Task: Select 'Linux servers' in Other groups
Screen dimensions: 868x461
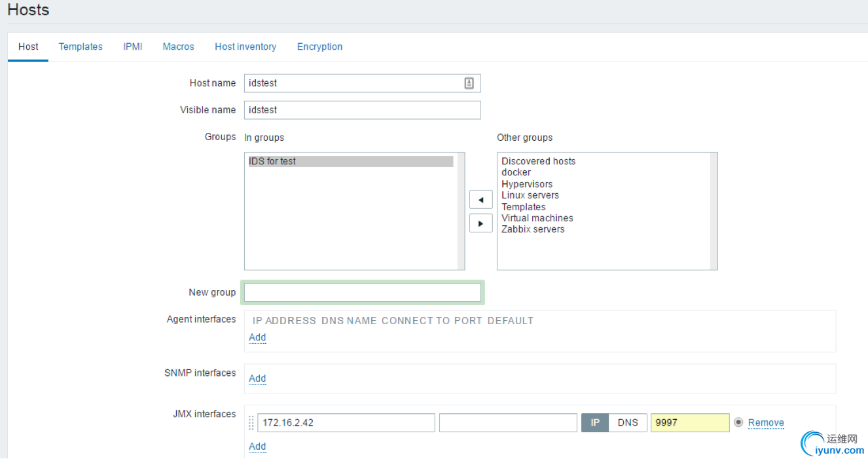Action: [x=530, y=195]
